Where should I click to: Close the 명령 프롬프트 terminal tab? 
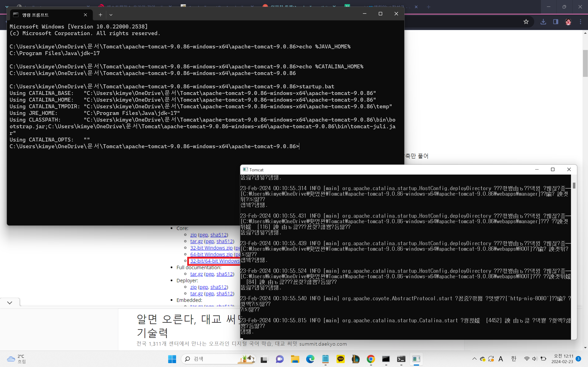(85, 15)
